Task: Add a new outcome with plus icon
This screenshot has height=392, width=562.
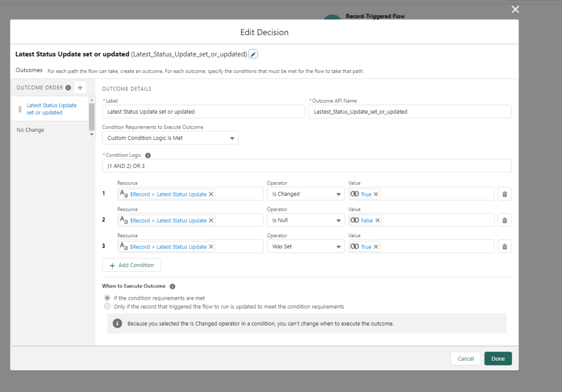Action: [80, 87]
